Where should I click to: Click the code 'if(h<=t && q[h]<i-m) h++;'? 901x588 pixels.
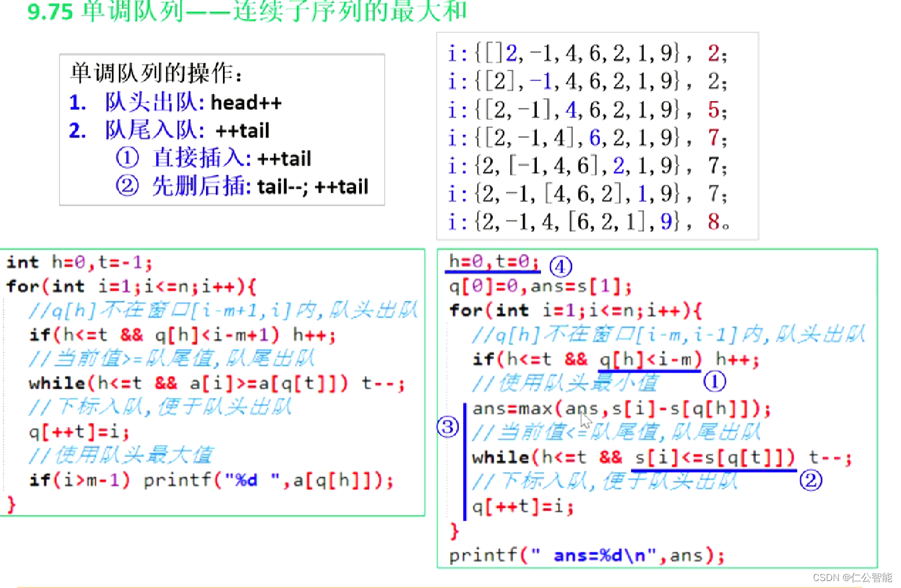(616, 359)
